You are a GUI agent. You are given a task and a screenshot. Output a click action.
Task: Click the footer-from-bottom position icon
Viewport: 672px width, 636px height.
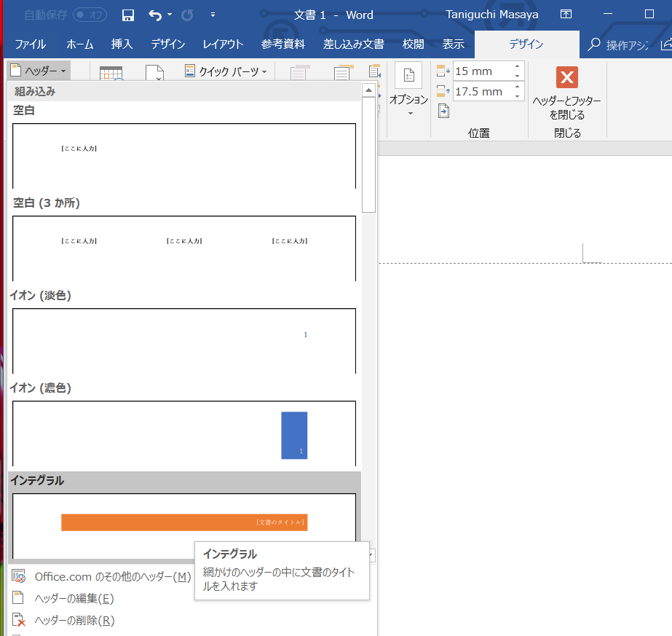coord(443,91)
